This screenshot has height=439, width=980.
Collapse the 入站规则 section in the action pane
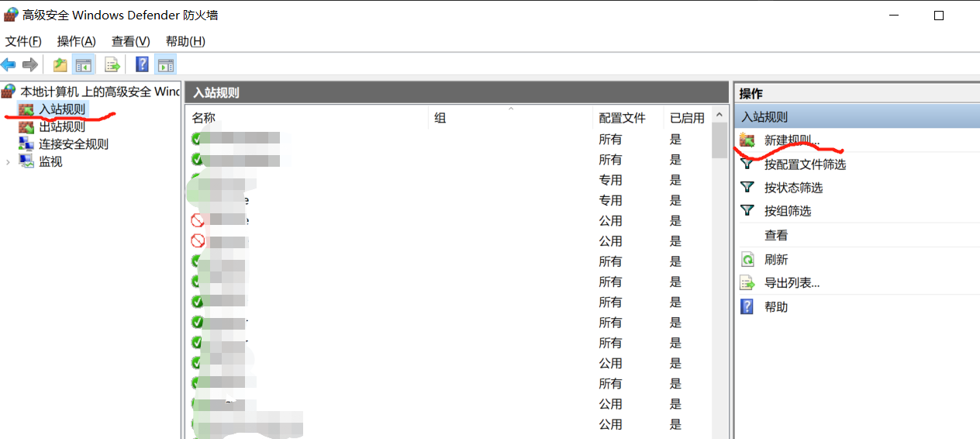857,116
